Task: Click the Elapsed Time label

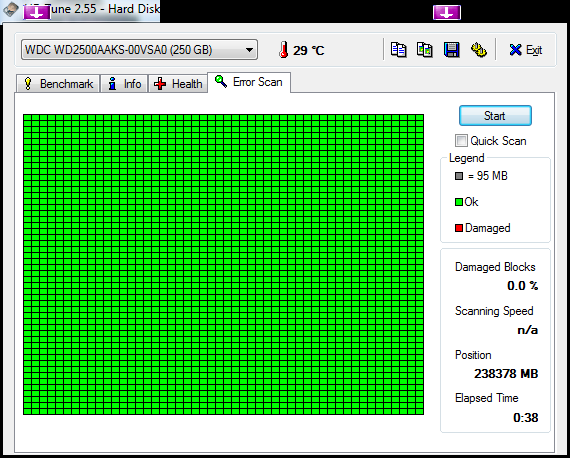Action: (486, 398)
